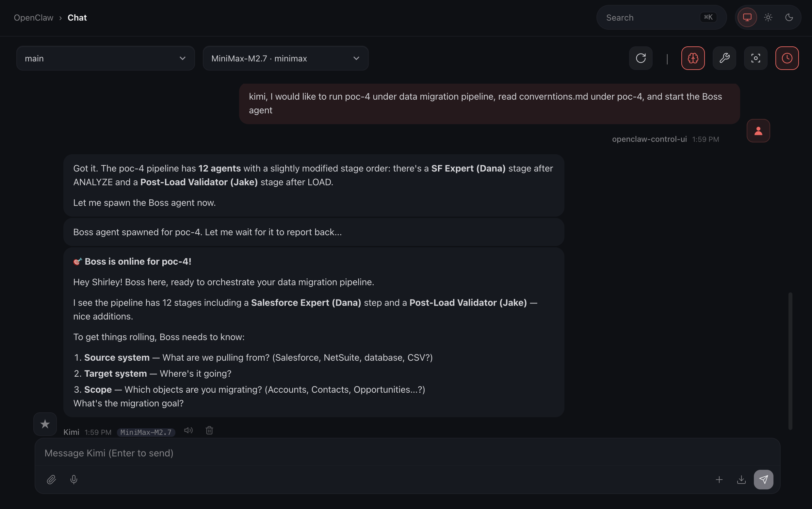
Task: Toggle the clock history icon
Action: click(787, 58)
